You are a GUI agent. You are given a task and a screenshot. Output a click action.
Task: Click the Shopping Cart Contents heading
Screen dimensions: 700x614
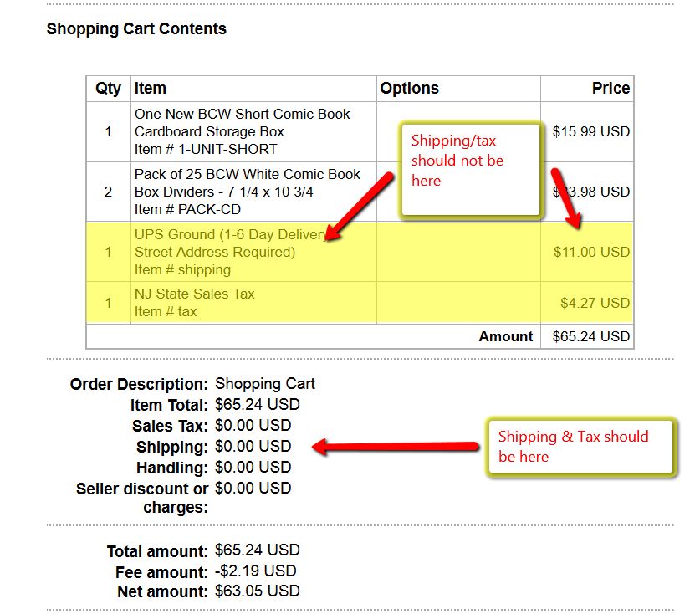(x=136, y=29)
